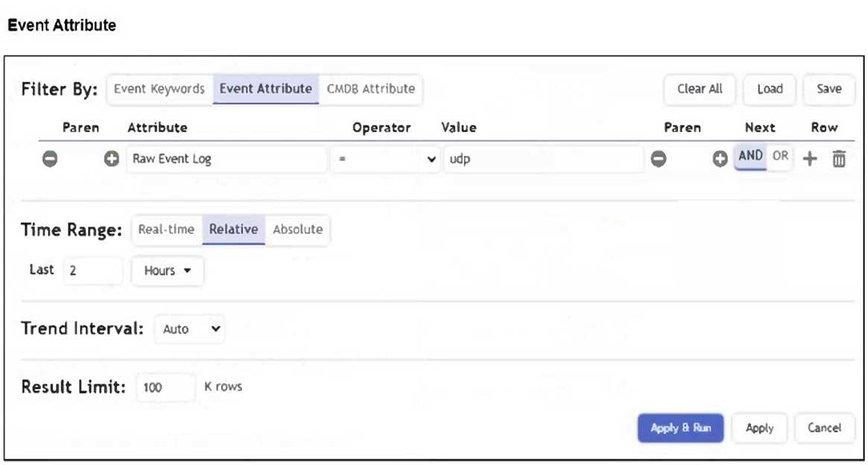
Task: Toggle the AND next operator
Action: (x=750, y=156)
